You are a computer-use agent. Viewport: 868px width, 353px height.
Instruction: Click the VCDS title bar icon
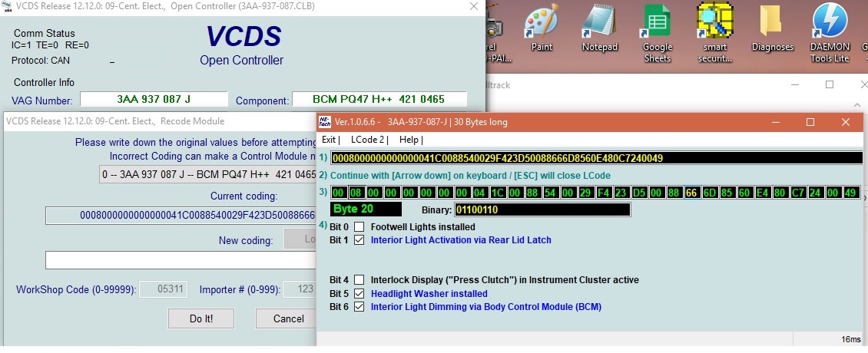pyautogui.click(x=7, y=7)
